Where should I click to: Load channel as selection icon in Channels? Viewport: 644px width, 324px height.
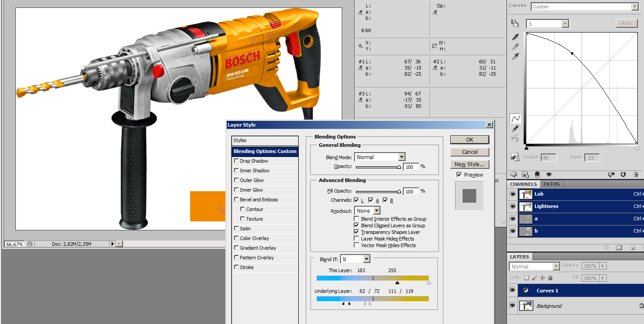click(x=607, y=248)
